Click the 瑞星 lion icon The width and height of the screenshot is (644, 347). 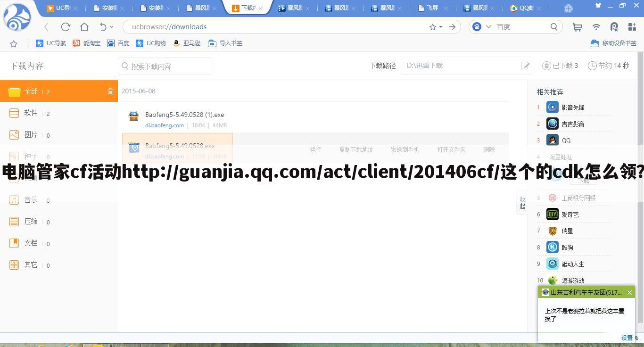[553, 231]
